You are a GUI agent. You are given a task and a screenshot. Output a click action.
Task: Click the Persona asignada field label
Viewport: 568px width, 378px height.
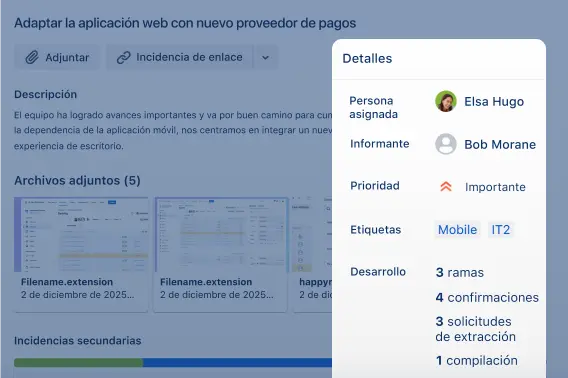pos(373,107)
